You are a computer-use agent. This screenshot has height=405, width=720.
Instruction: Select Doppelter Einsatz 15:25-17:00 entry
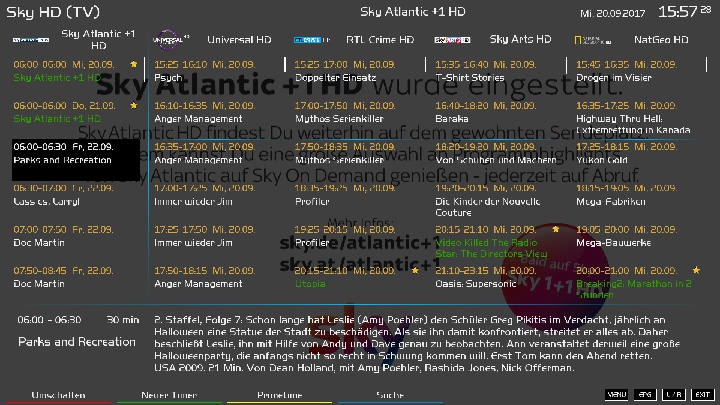coord(358,71)
